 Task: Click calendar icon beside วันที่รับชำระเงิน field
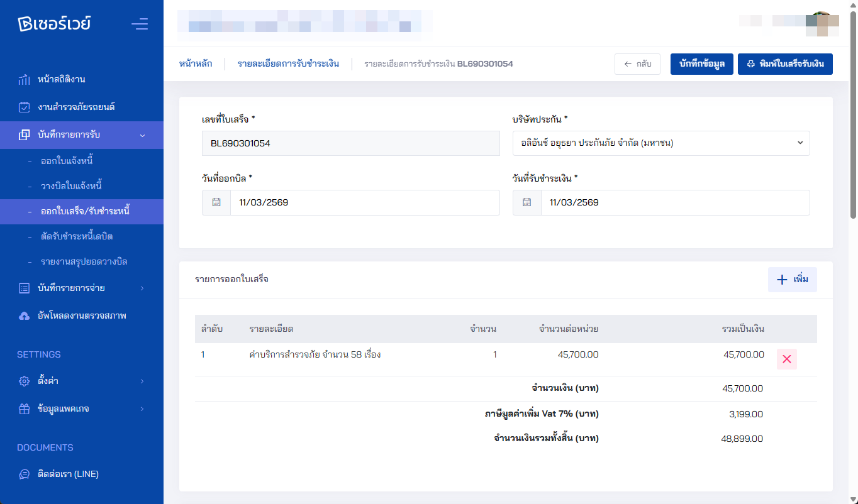(527, 203)
